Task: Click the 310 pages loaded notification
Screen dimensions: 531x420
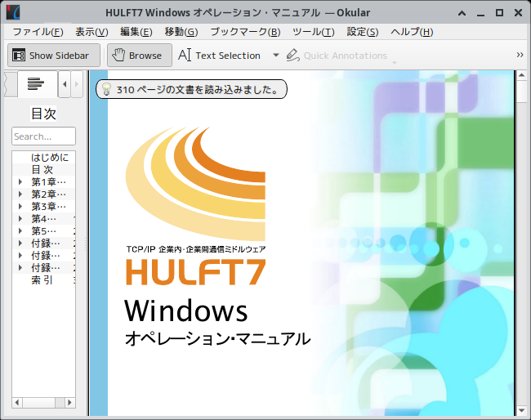Action: coord(192,89)
